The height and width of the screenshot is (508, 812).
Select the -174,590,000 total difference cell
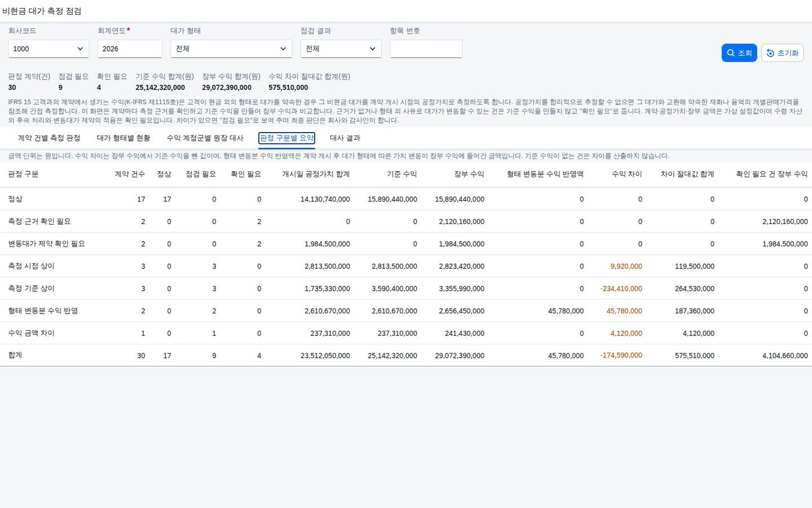(x=621, y=356)
